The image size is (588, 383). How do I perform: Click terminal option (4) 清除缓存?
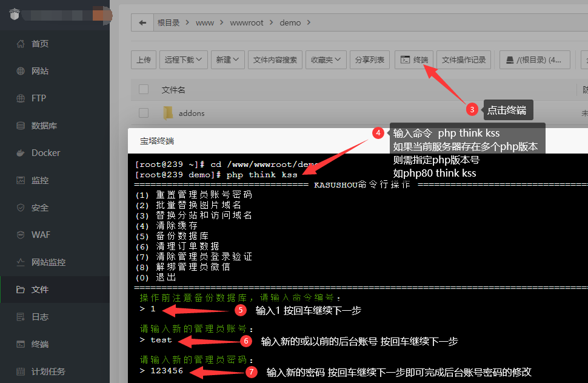(166, 226)
